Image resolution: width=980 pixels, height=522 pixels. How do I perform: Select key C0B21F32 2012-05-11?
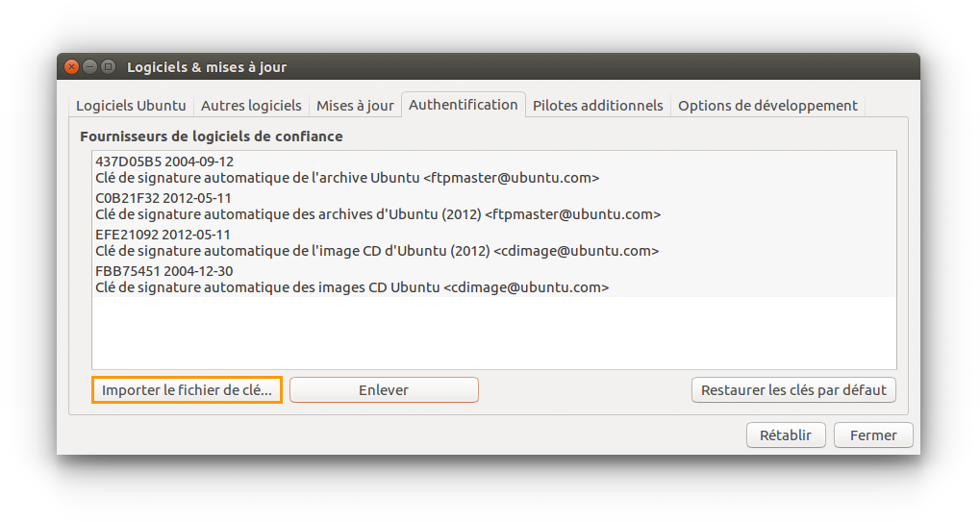[x=493, y=206]
